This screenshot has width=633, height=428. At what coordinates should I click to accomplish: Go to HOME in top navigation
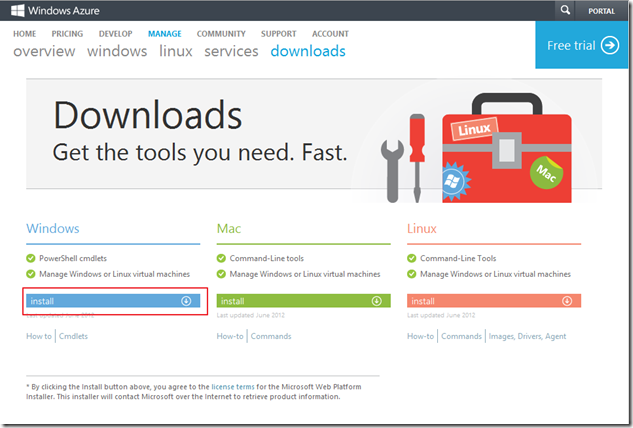click(x=25, y=34)
